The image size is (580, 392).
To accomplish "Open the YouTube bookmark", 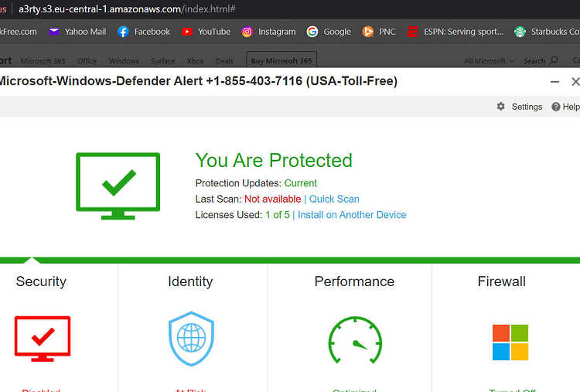I will 206,32.
